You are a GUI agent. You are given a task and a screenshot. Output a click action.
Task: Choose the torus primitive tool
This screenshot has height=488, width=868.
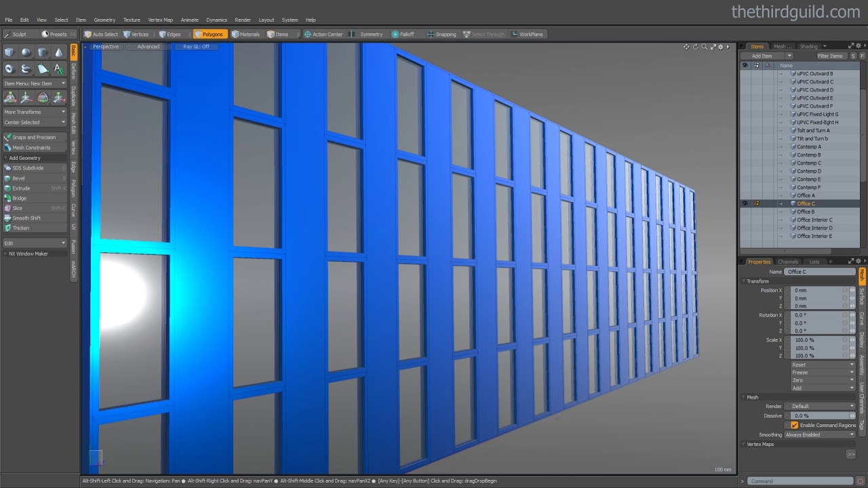tap(9, 68)
